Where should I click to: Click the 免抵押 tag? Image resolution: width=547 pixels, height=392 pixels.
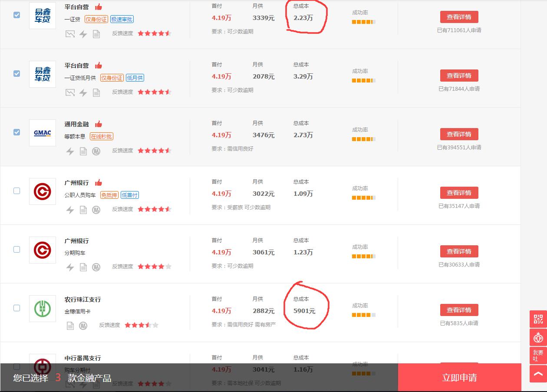109,195
